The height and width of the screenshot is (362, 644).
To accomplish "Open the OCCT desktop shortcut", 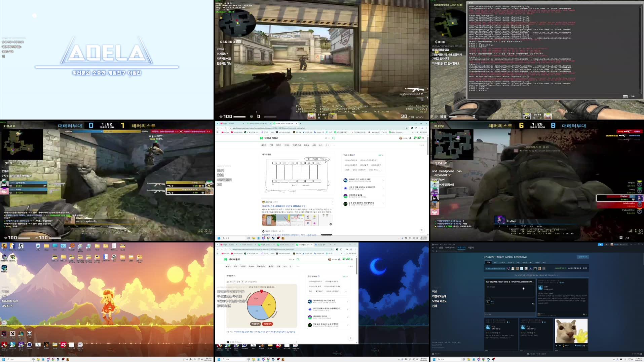I will point(64,345).
